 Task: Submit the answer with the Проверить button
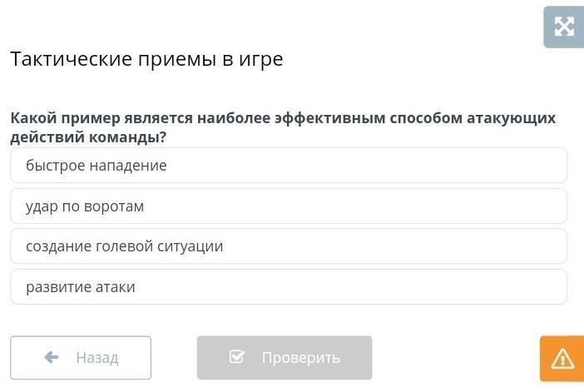285,358
